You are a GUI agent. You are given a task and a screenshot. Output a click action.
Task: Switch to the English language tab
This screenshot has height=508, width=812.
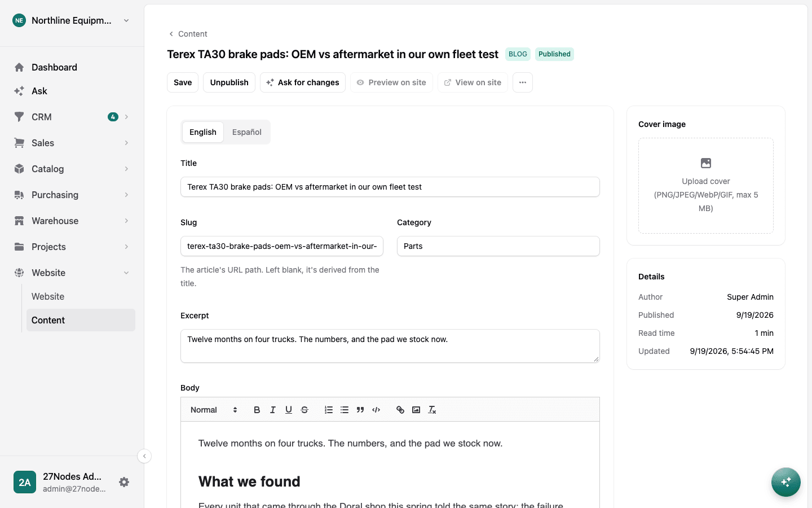203,132
